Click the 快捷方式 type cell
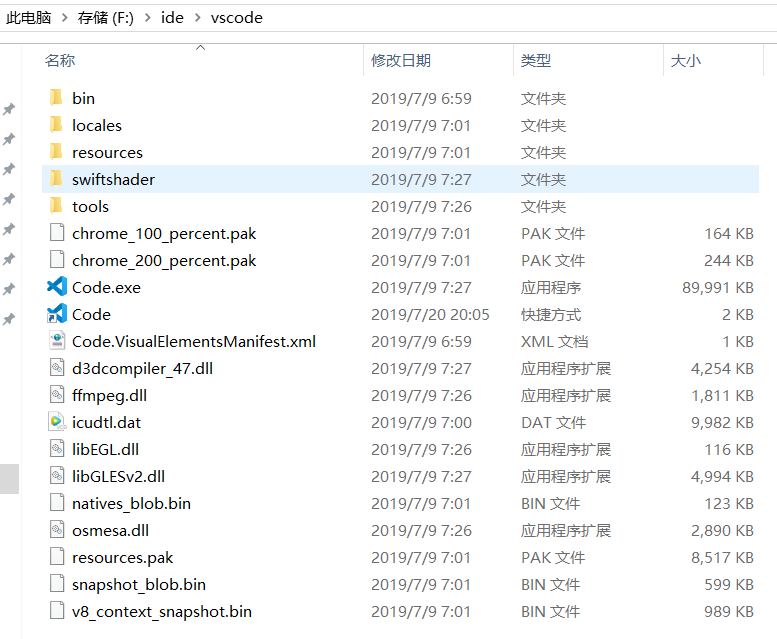 coord(551,315)
